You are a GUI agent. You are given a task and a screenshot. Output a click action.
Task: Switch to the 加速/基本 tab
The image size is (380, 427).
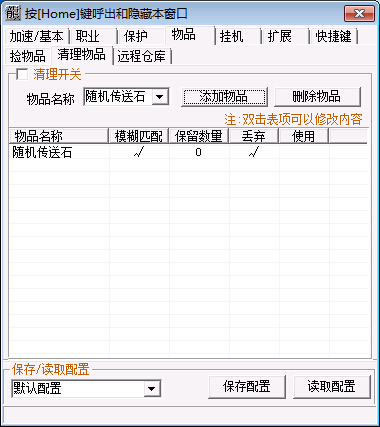tap(36, 36)
